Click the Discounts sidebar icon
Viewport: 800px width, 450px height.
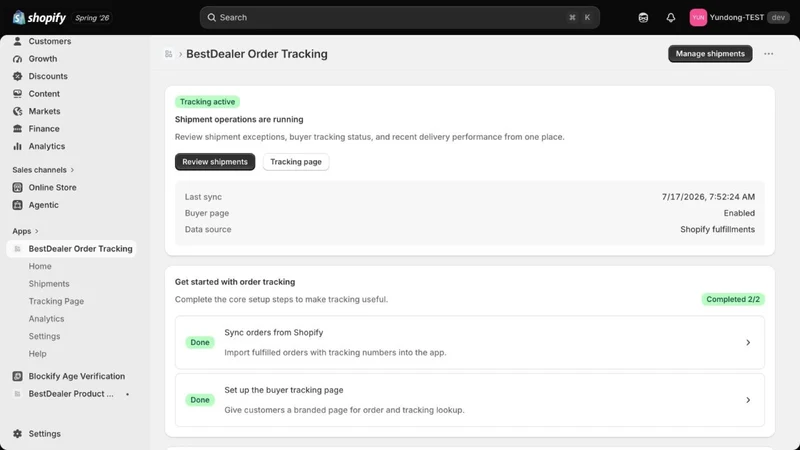17,76
